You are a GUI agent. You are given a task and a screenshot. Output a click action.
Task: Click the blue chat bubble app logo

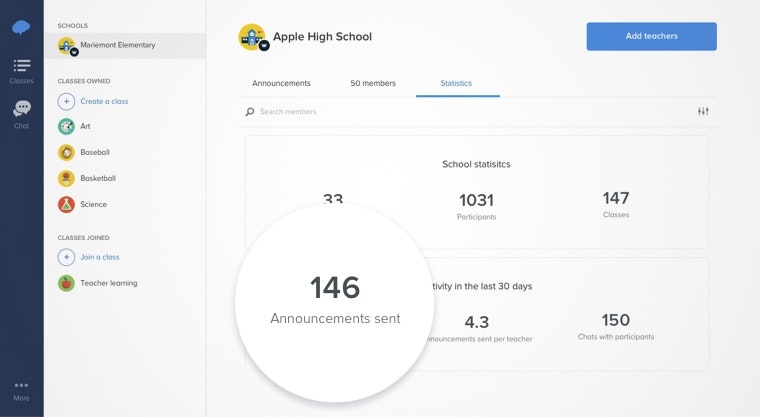click(x=21, y=27)
